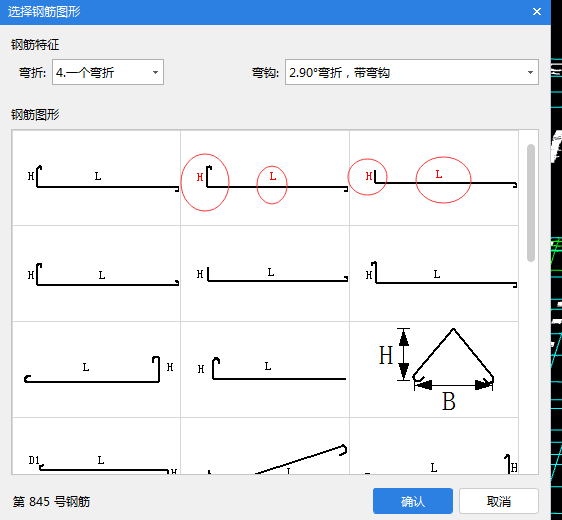The width and height of the screenshot is (562, 520).
Task: Select rebar shape with H on right side
Action: click(96, 369)
